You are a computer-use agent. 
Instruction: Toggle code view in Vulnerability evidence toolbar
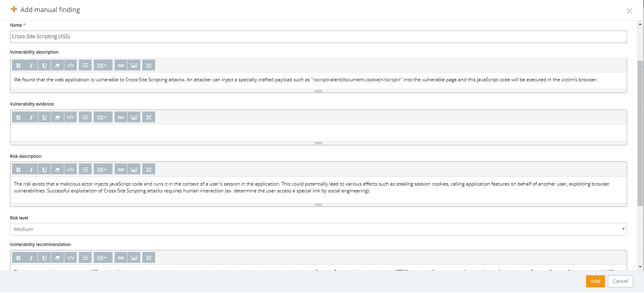pyautogui.click(x=70, y=117)
